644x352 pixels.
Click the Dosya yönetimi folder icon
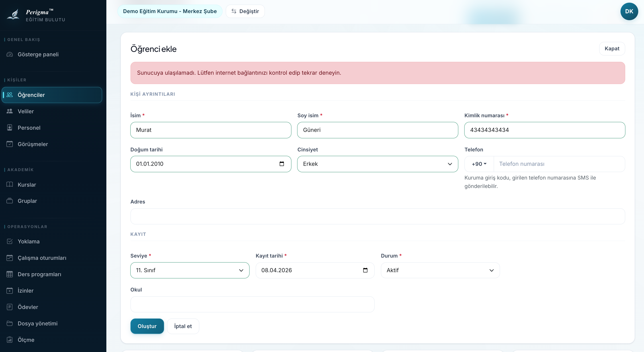point(10,323)
